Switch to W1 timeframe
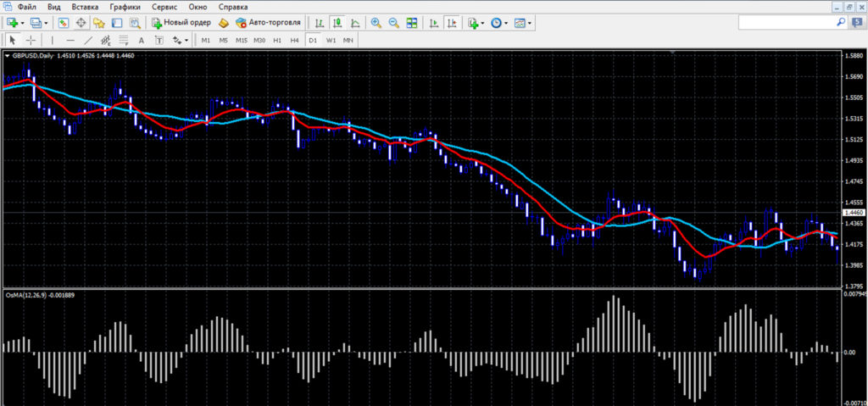This screenshot has height=406, width=868. [331, 41]
